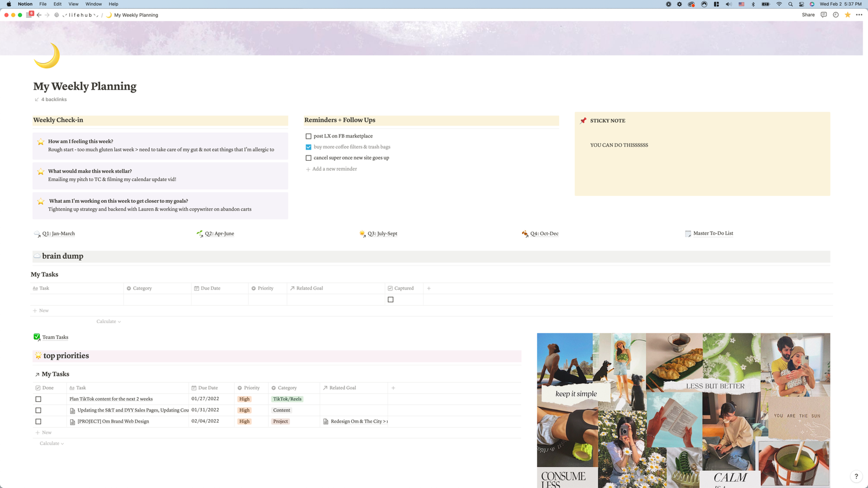Open the comments panel icon

pyautogui.click(x=823, y=14)
